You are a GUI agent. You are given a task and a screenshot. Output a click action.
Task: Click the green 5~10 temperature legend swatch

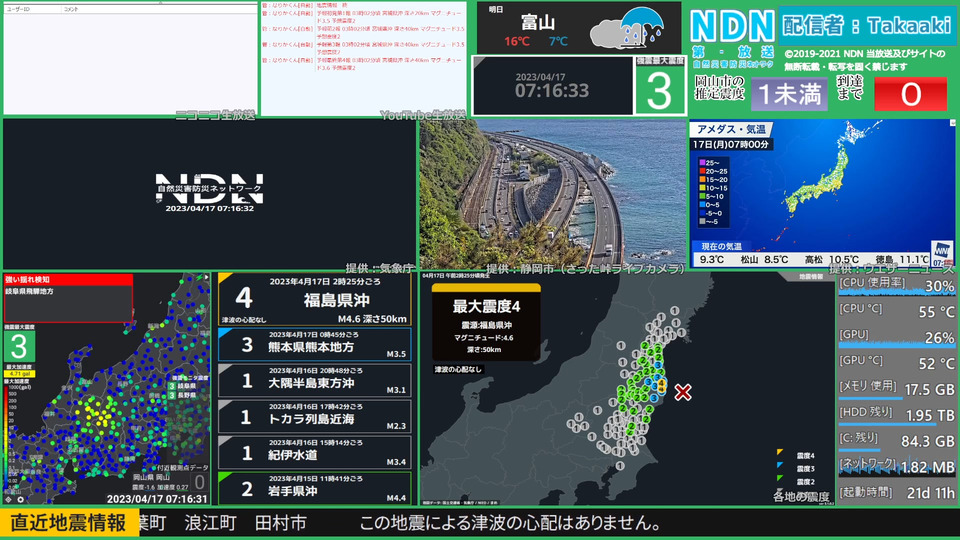(x=702, y=197)
